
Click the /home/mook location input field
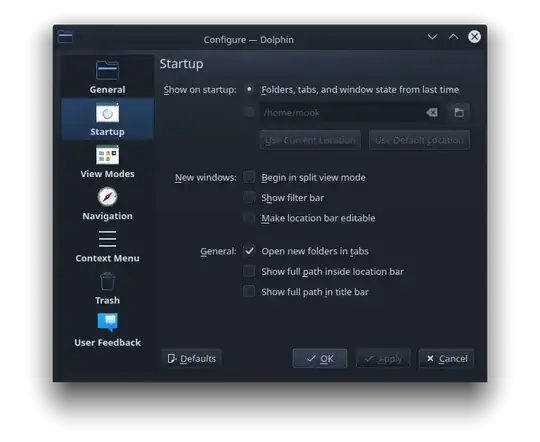tap(350, 113)
